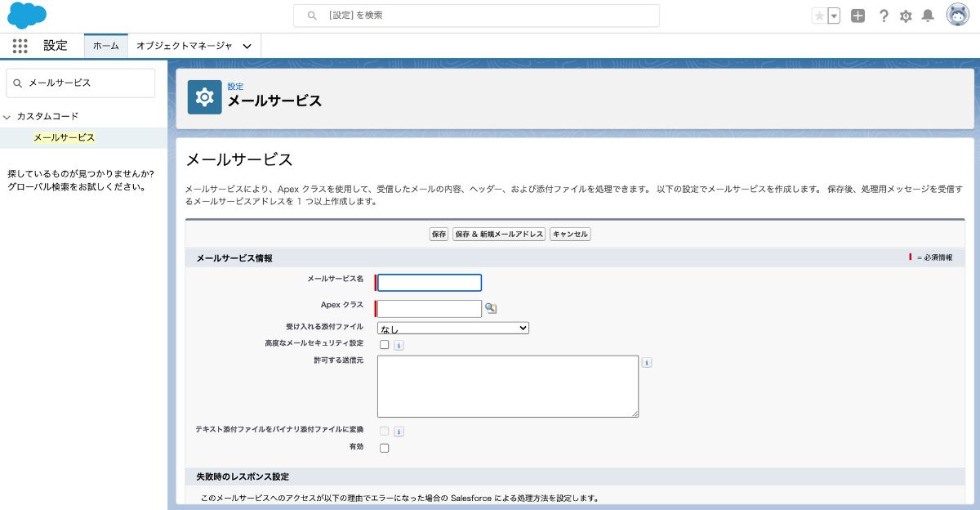This screenshot has width=980, height=510.
Task: Click the メールサービス名 input field
Action: click(430, 283)
